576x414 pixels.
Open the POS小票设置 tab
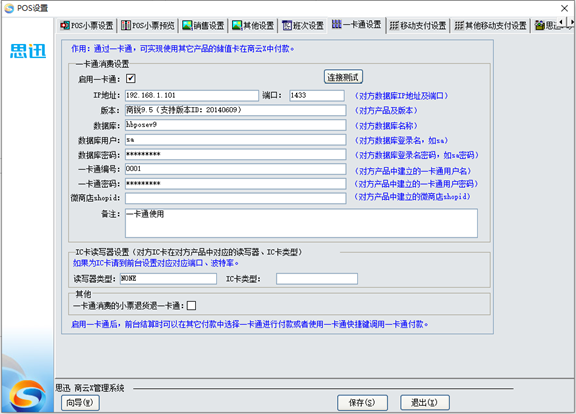point(87,25)
